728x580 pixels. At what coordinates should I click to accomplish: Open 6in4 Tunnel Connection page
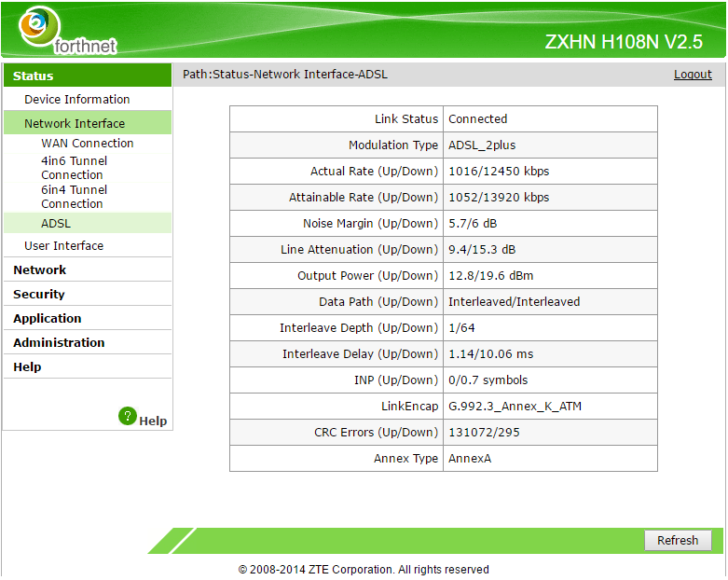[x=74, y=197]
